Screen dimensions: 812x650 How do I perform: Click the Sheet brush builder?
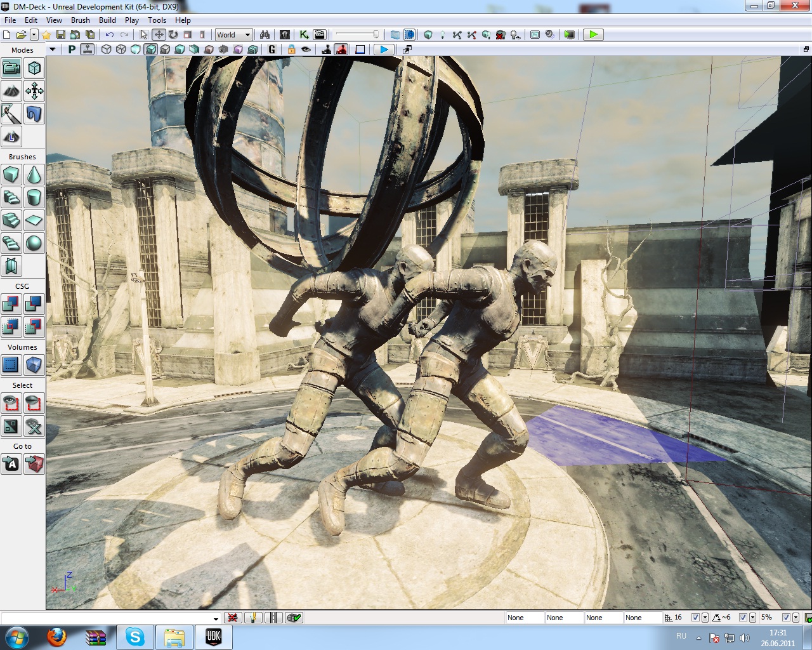[x=34, y=220]
